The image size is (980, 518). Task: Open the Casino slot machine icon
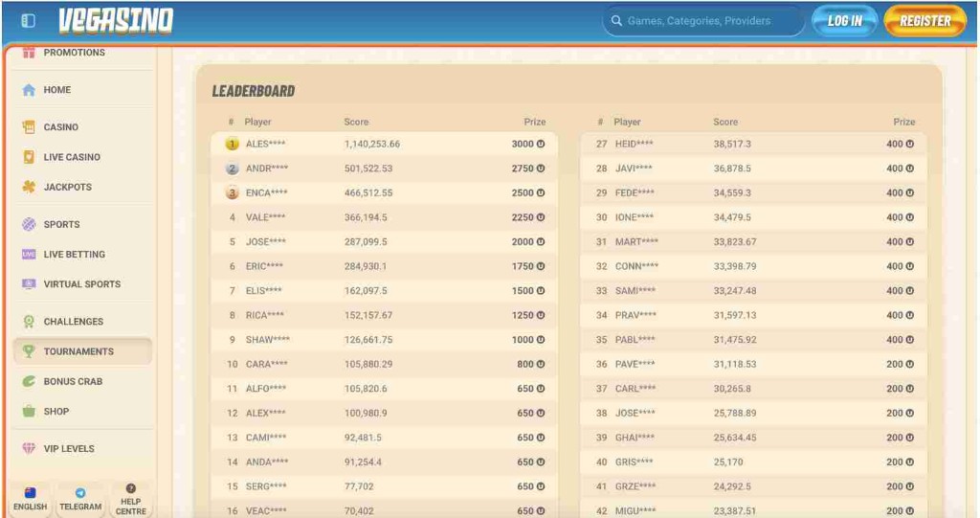[x=29, y=127]
